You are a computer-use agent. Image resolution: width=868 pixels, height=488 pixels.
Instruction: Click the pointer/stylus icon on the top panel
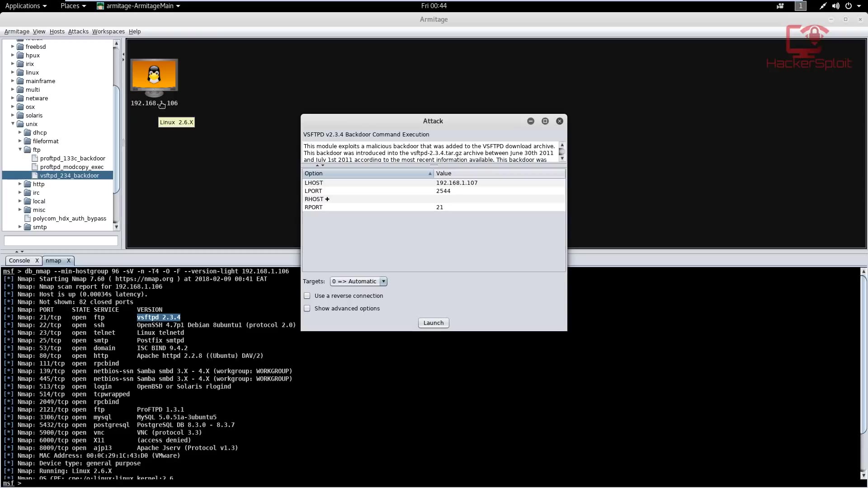click(x=822, y=6)
